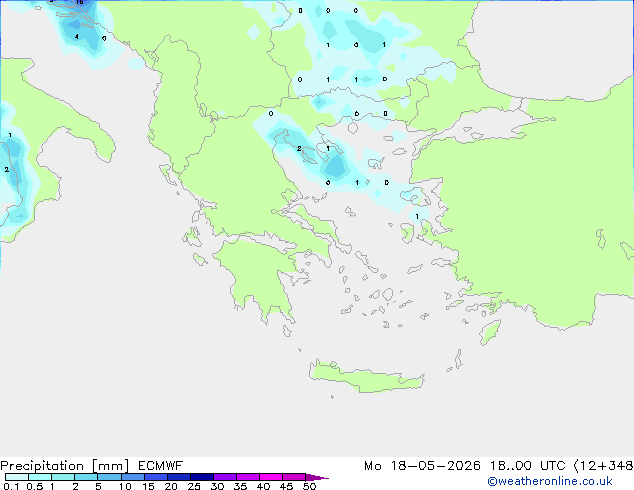Screen dimensions: 634x490
Task: Open the weatheronline.co.uk link
Action: tap(550, 481)
